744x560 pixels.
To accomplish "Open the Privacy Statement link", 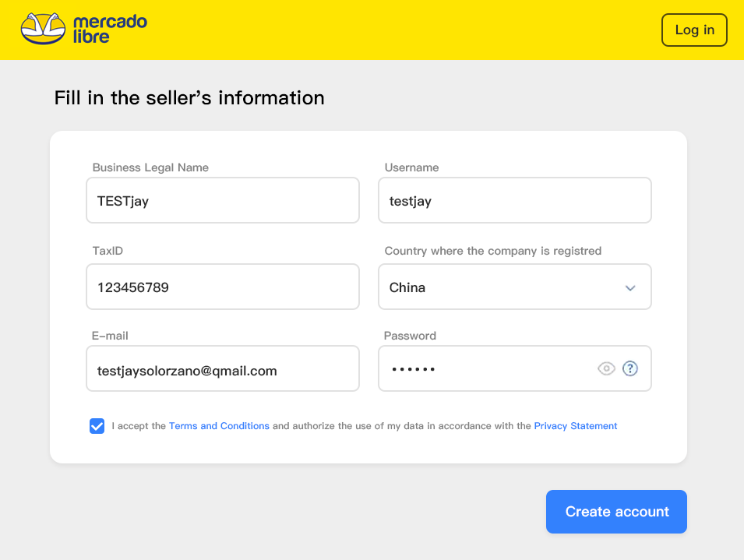I will [x=575, y=426].
